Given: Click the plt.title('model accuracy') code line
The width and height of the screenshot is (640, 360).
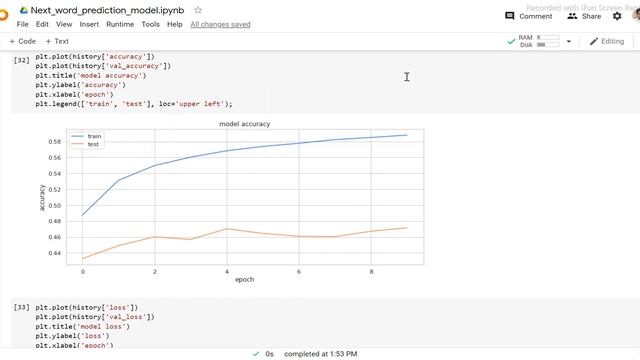Looking at the screenshot, I should tap(91, 76).
